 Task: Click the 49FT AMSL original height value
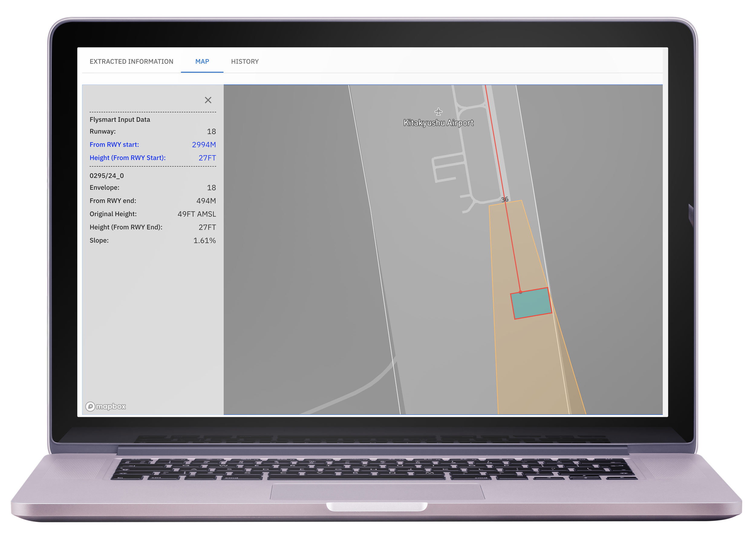[x=197, y=214]
